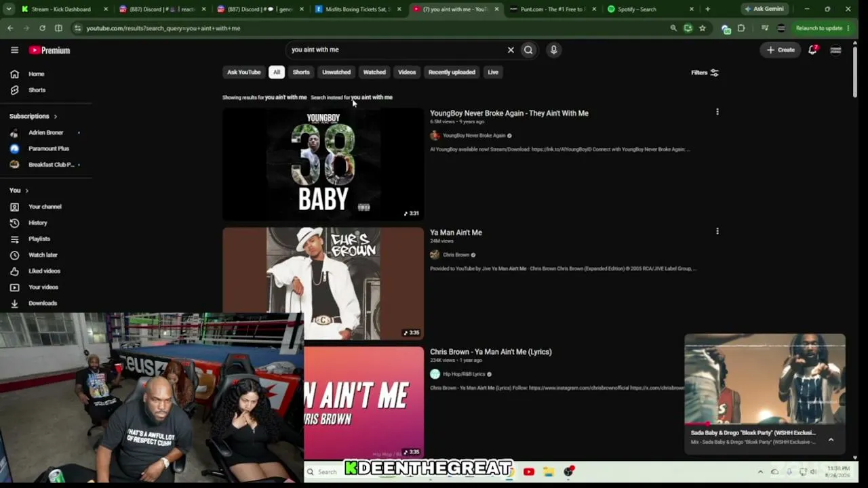
Task: Open the notifications bell
Action: point(812,49)
